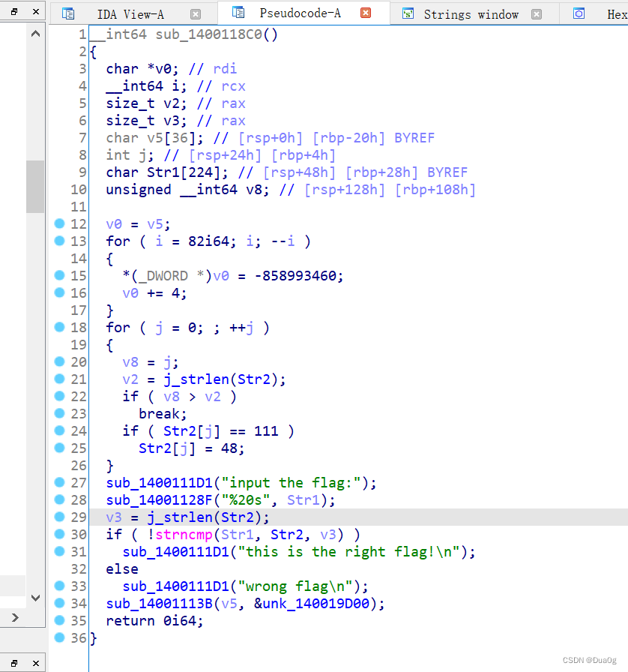Click the IDA View-A tab icon
This screenshot has height=672, width=628.
pyautogui.click(x=68, y=13)
